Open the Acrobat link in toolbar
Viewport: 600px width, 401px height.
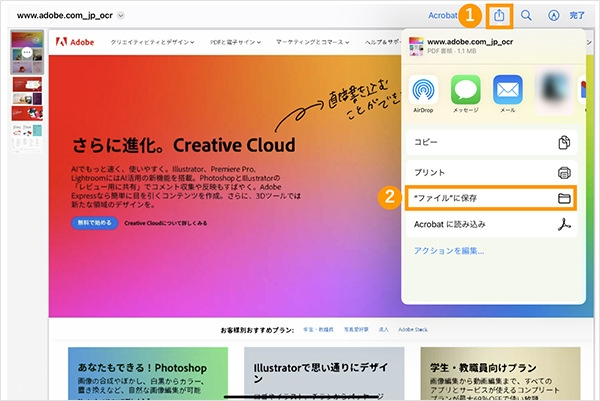click(x=443, y=16)
